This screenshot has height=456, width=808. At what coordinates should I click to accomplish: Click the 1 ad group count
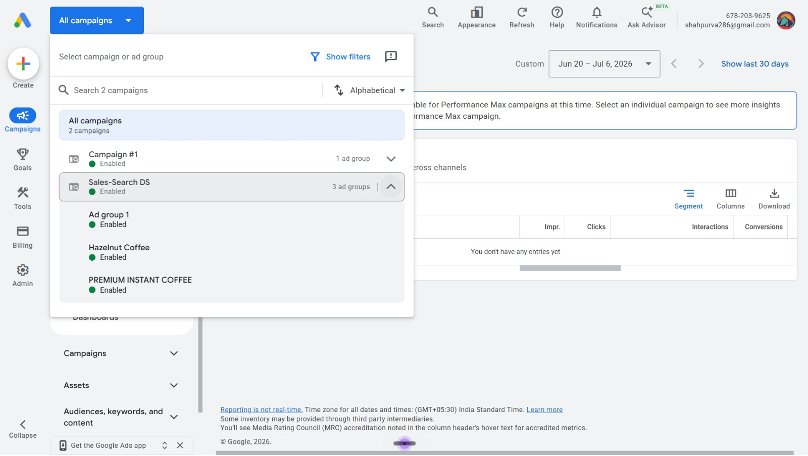353,159
